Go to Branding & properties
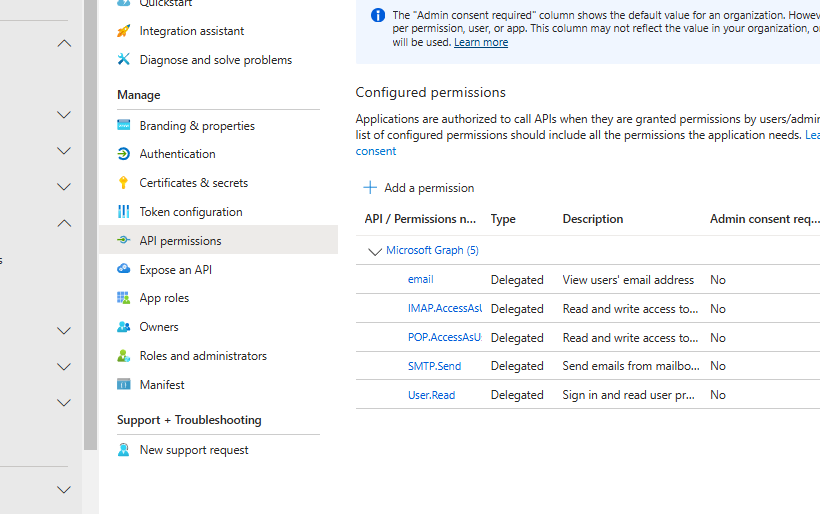 point(197,125)
